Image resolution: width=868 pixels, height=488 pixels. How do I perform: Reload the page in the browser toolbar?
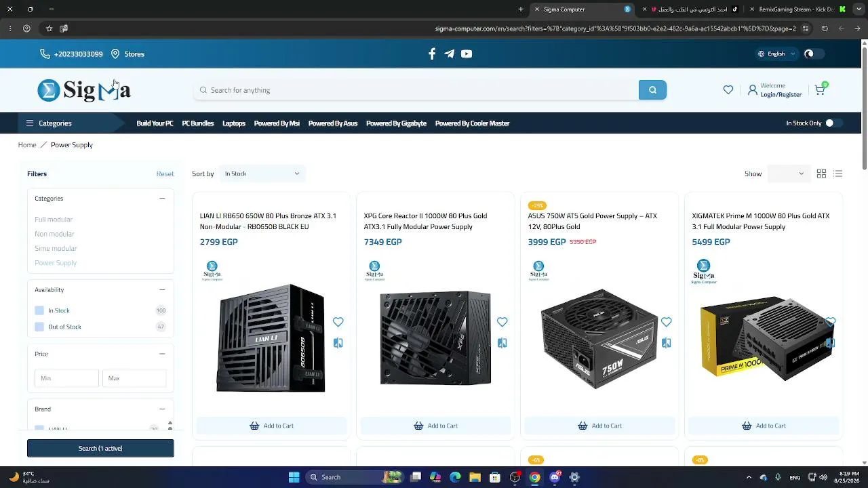[x=825, y=28]
